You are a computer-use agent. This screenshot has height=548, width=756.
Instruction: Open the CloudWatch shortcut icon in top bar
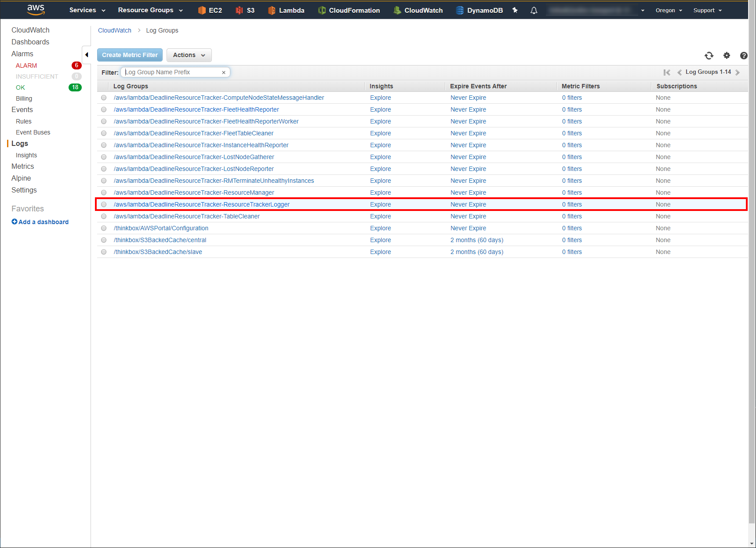pyautogui.click(x=397, y=10)
